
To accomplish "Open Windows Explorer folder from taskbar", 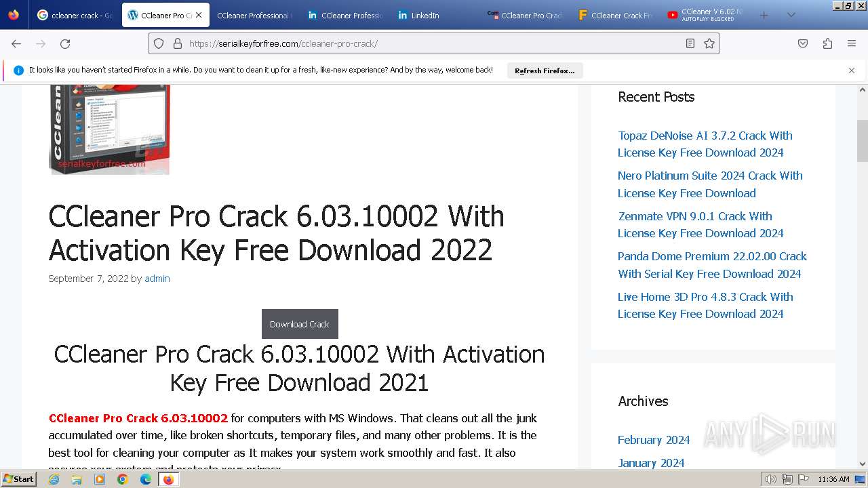I will 77,479.
